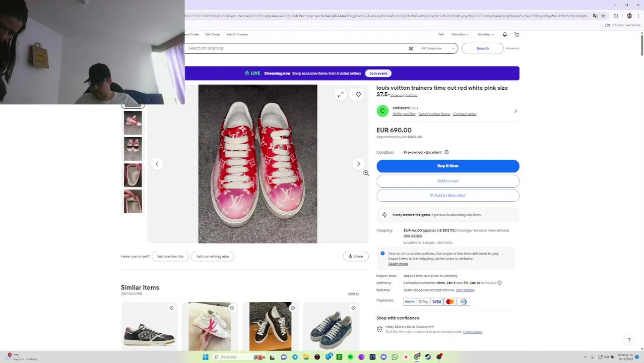644x363 pixels.
Task: Open File Explorer from taskbar
Action: click(306, 357)
